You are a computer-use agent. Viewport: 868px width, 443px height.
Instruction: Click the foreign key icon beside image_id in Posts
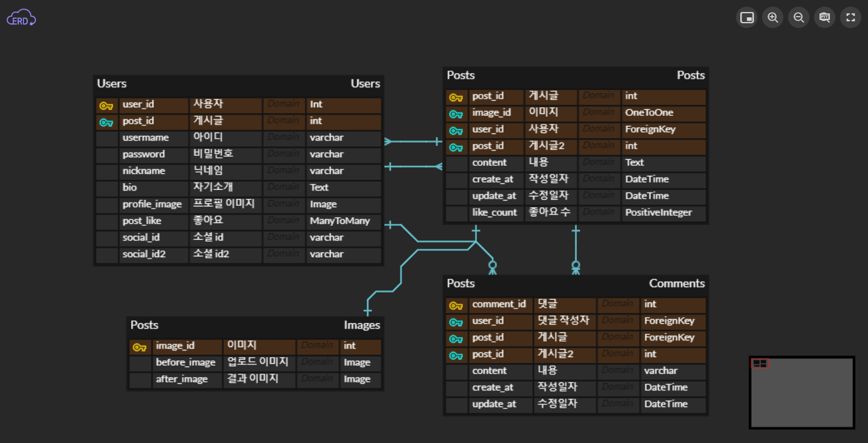tap(456, 113)
